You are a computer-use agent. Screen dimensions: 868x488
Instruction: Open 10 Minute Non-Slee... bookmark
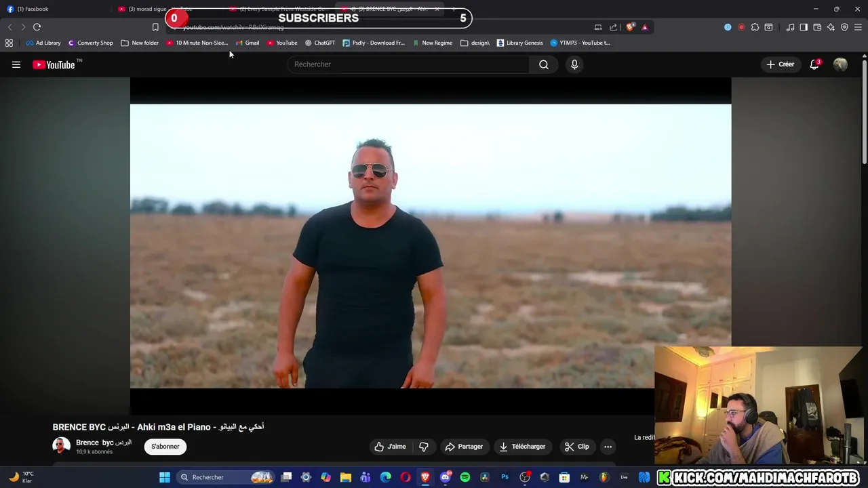(x=197, y=43)
